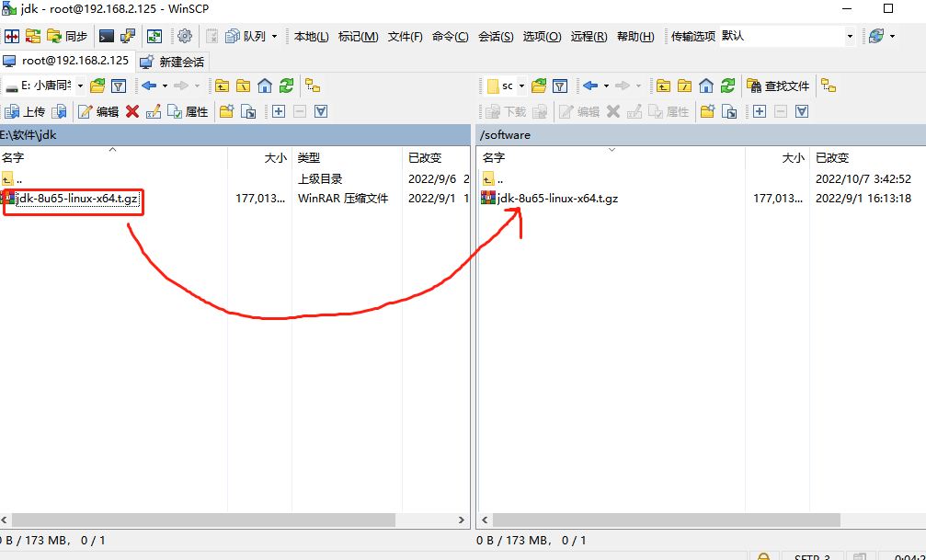The image size is (926, 560).
Task: Click remote panel Parent directory folder icon
Action: pyautogui.click(x=663, y=86)
